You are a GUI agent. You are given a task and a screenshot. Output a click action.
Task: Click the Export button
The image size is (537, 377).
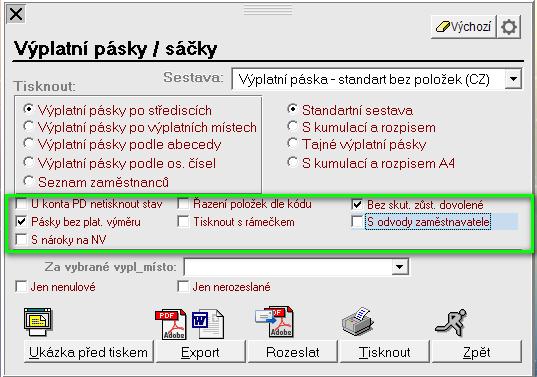click(201, 352)
